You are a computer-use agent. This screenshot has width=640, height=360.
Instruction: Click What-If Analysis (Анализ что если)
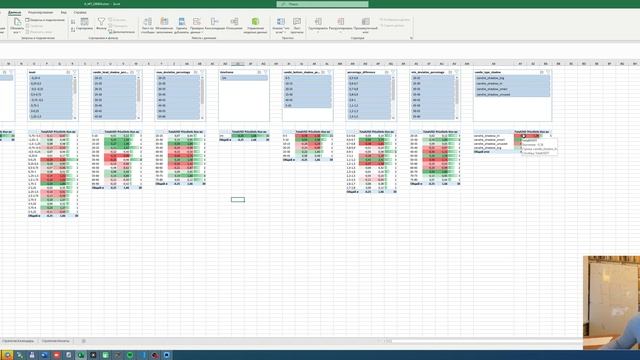point(280,26)
